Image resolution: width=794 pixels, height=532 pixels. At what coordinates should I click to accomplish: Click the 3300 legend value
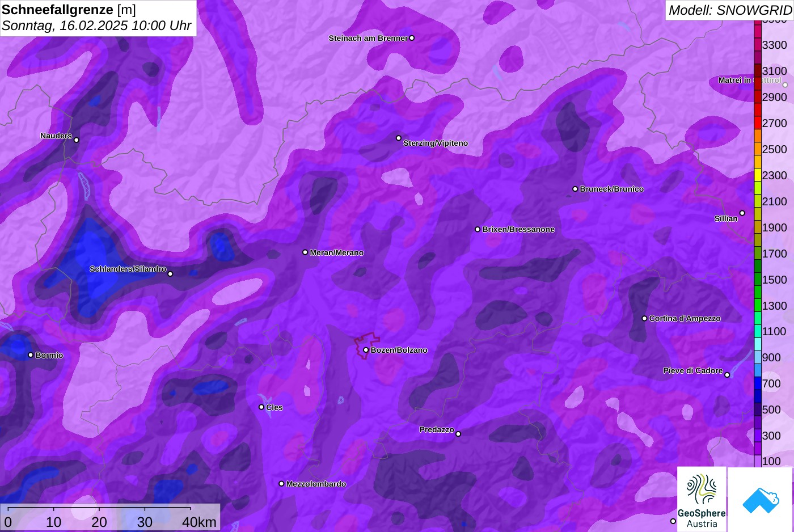tap(774, 45)
